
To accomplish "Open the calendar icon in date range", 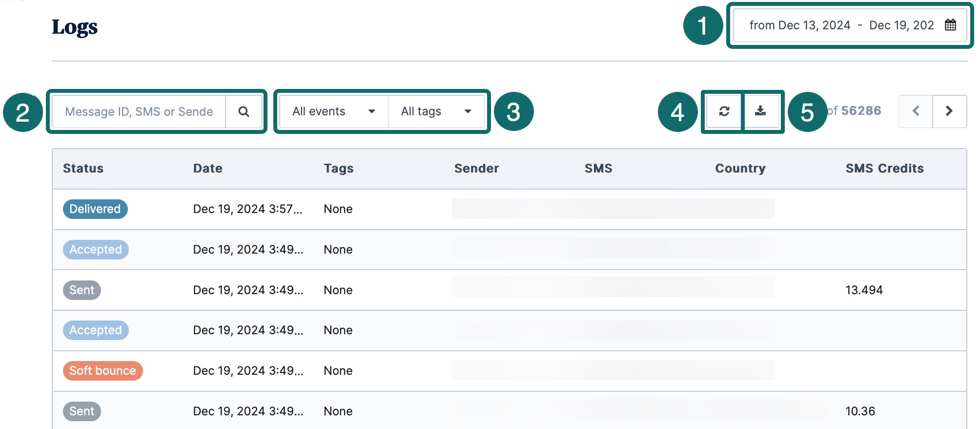I will click(950, 25).
